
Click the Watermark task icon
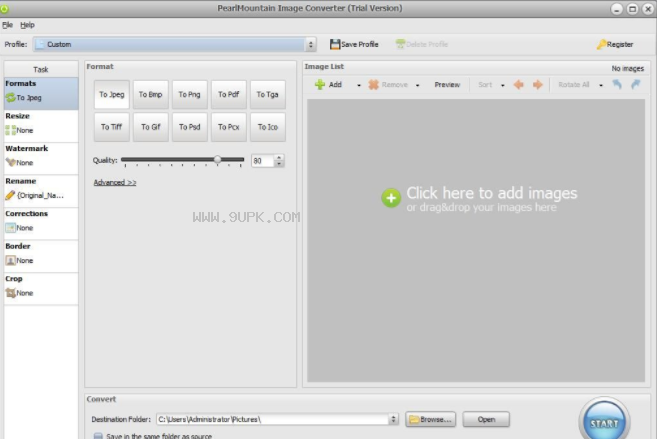[x=10, y=163]
